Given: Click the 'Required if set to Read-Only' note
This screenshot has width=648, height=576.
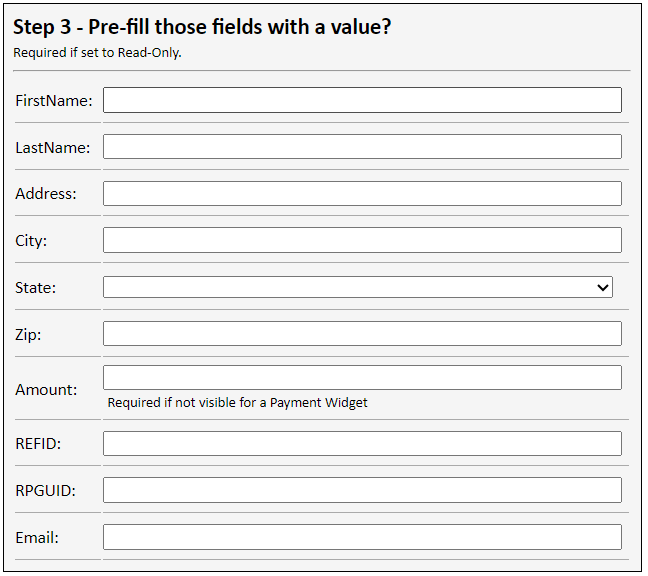Looking at the screenshot, I should tap(97, 53).
